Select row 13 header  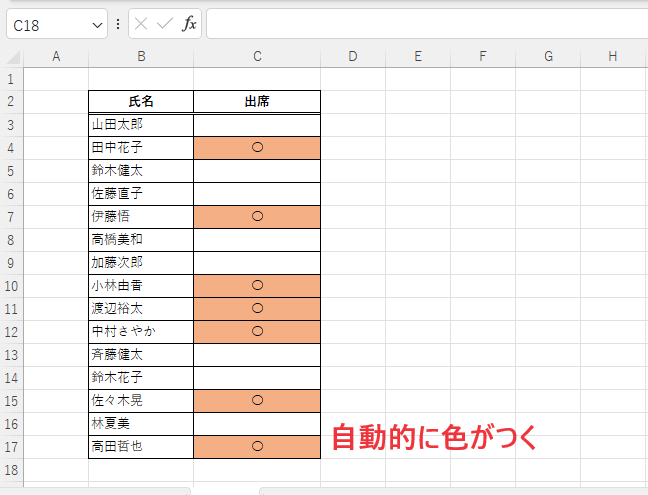pos(11,355)
